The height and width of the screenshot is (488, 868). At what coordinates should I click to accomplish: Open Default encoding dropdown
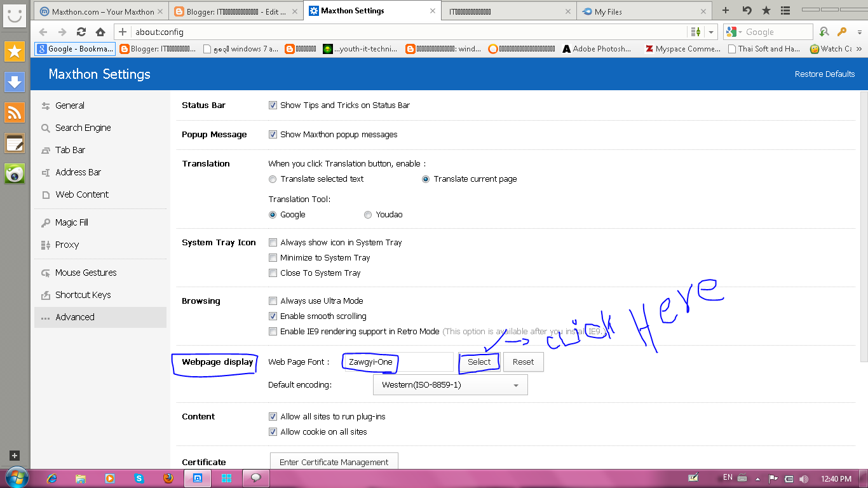pyautogui.click(x=450, y=385)
